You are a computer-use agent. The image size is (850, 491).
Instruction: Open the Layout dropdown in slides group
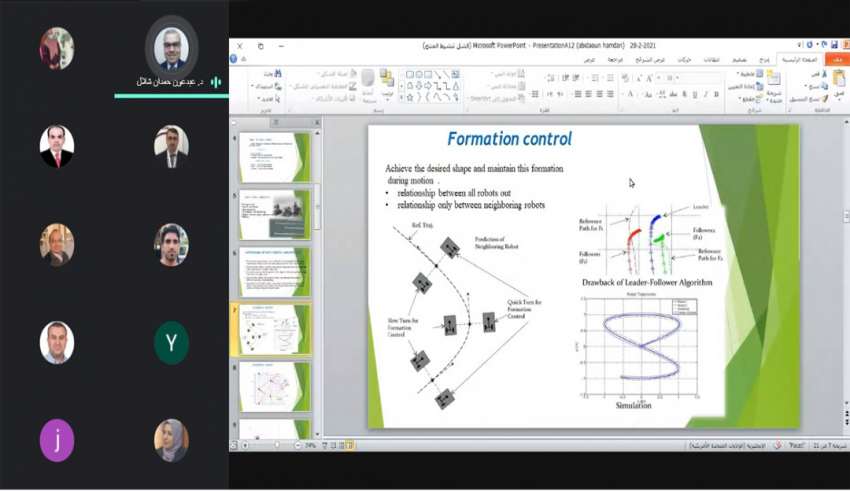pos(738,74)
